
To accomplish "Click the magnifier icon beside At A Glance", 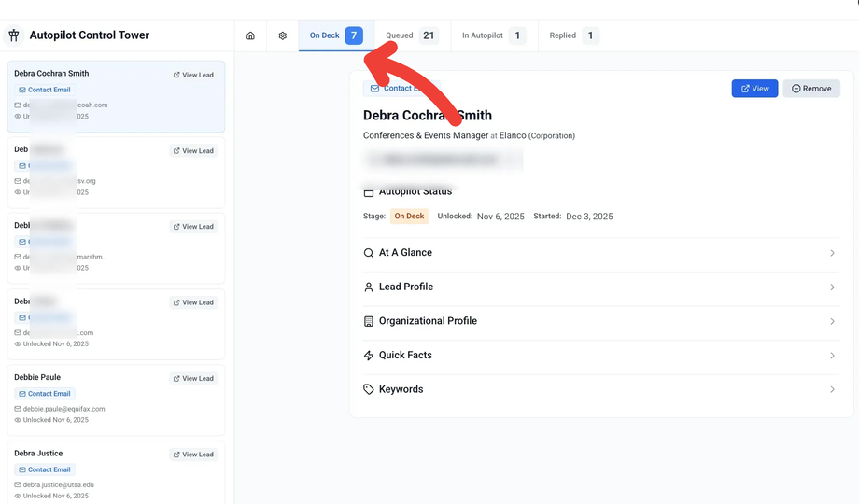I will [369, 253].
